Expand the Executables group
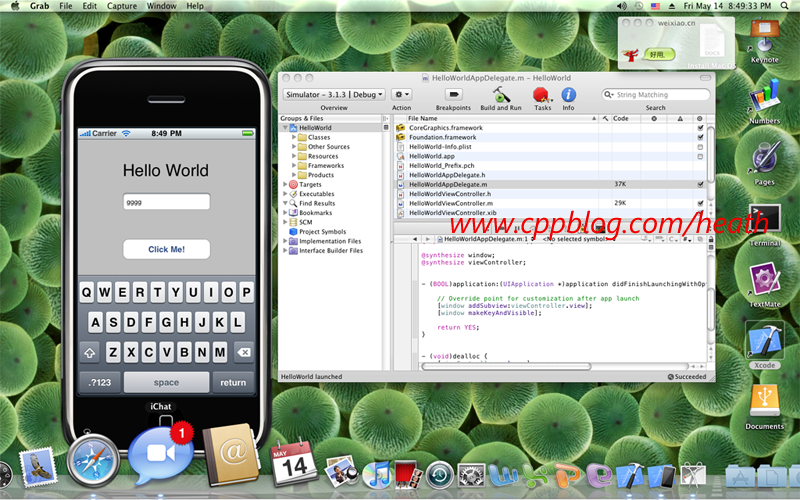 (x=285, y=194)
